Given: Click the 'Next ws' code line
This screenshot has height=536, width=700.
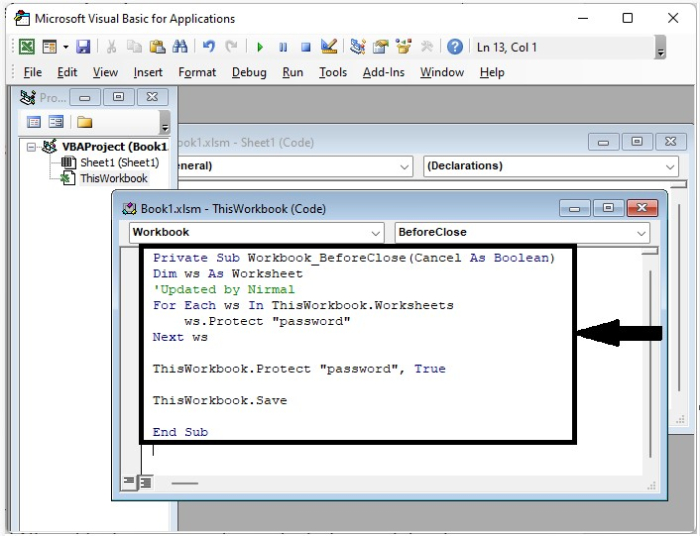Looking at the screenshot, I should point(180,337).
